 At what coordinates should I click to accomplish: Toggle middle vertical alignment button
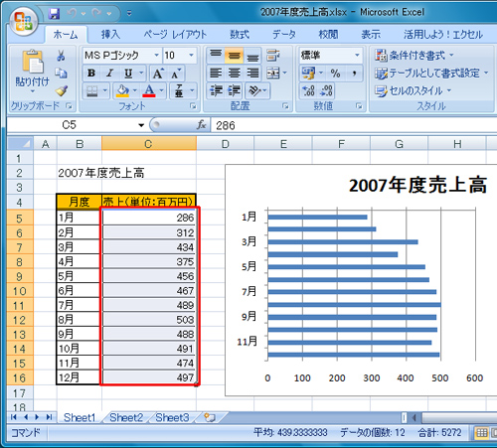point(234,56)
